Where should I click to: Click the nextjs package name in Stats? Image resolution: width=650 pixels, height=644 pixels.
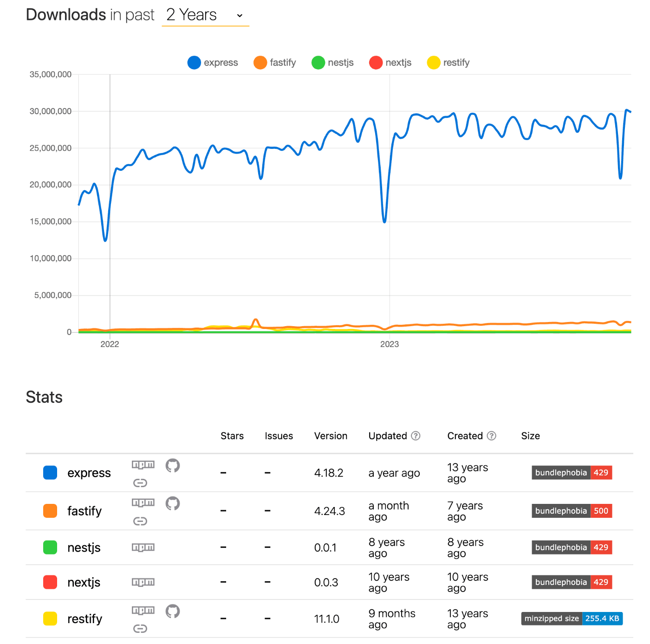point(84,583)
